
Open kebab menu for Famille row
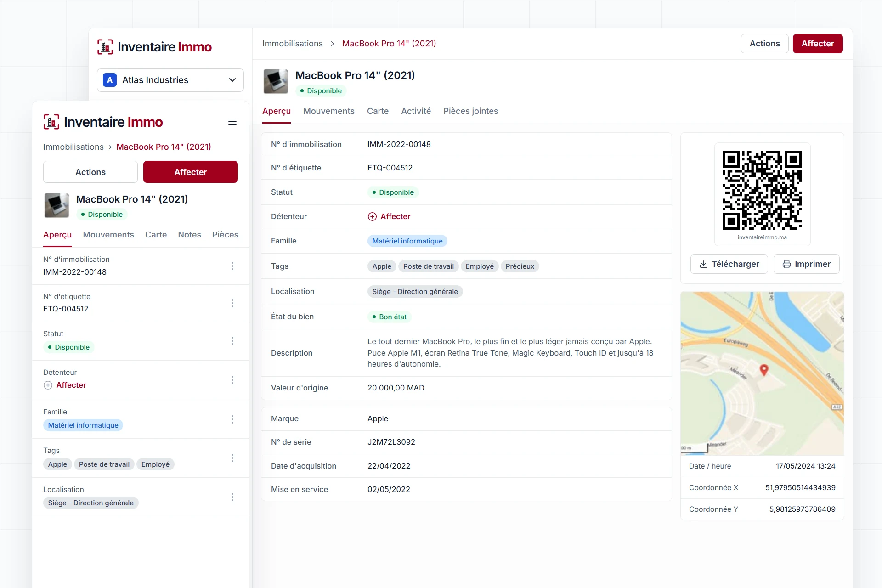click(x=232, y=419)
